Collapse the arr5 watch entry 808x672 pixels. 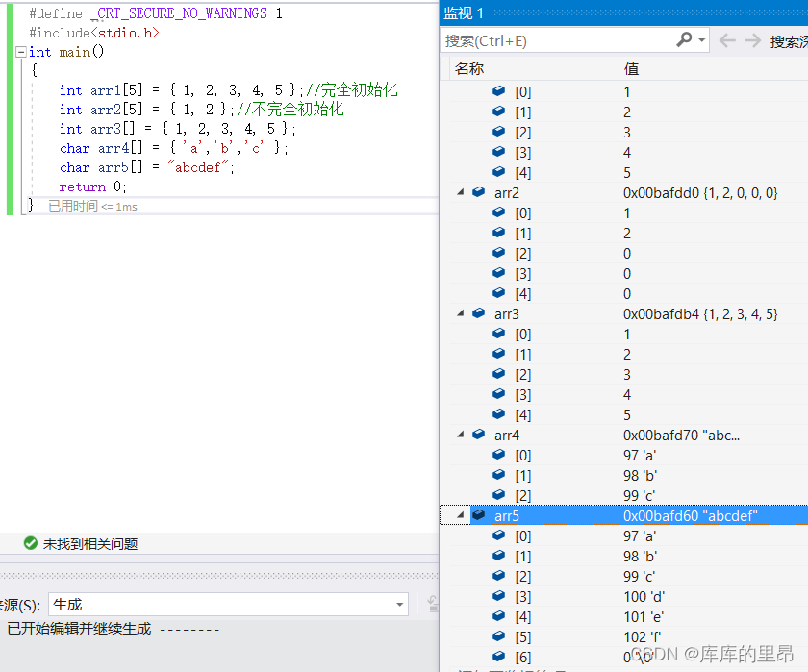tap(461, 515)
